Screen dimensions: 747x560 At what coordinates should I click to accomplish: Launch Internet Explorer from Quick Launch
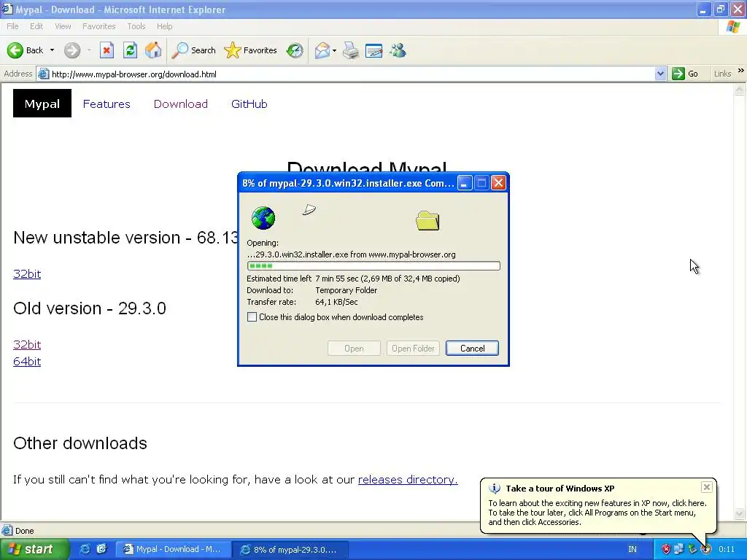pyautogui.click(x=85, y=549)
